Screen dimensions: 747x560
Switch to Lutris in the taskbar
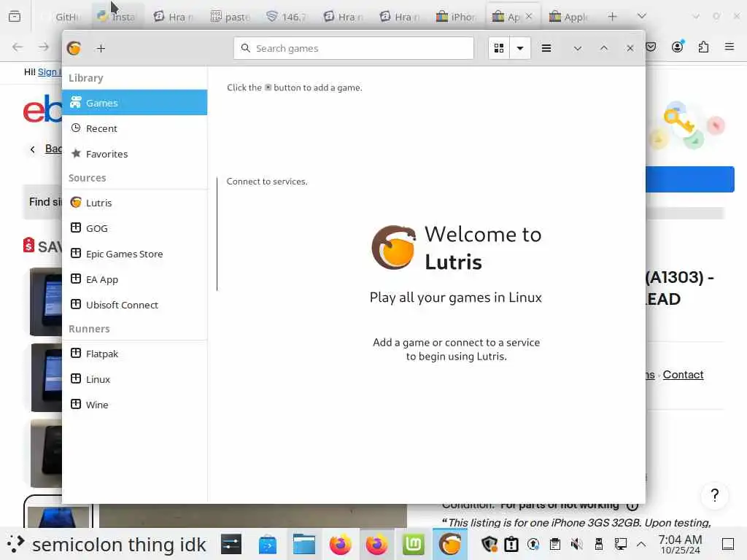(x=449, y=544)
